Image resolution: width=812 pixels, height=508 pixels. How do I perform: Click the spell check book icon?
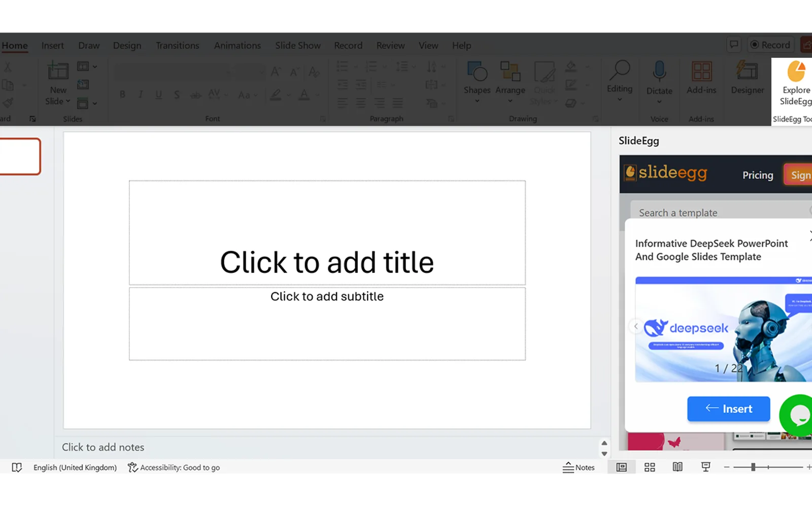(x=17, y=467)
